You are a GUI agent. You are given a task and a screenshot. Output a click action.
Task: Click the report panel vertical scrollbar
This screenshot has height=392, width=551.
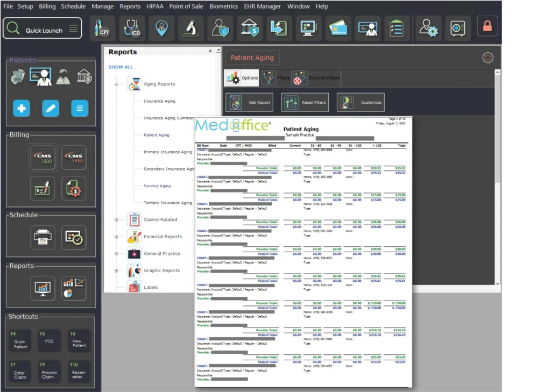pyautogui.click(x=497, y=177)
